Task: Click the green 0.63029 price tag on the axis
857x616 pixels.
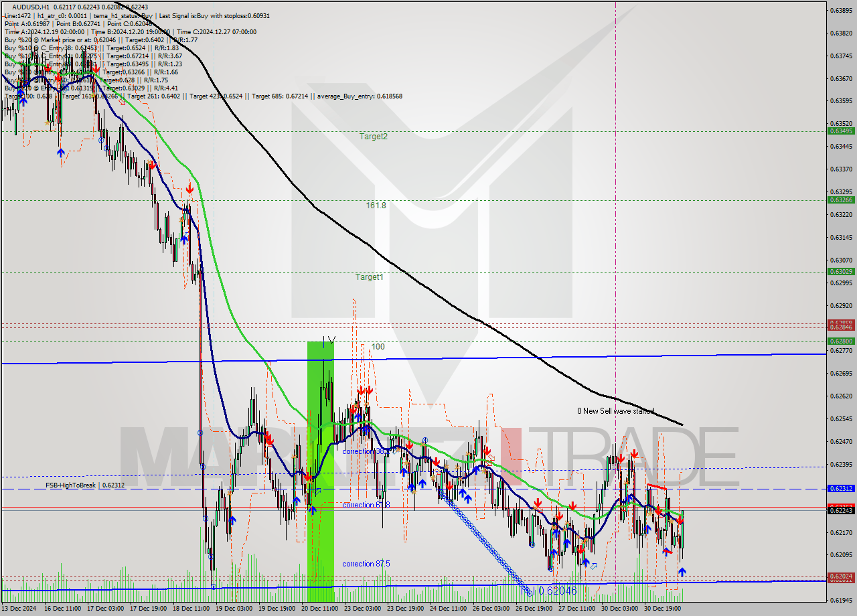Action: pyautogui.click(x=841, y=271)
